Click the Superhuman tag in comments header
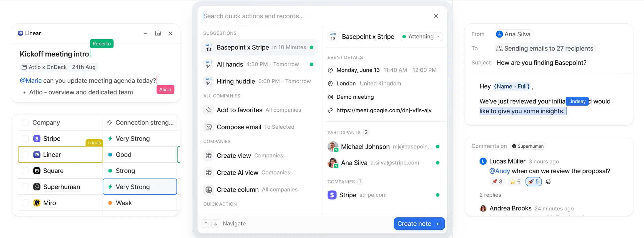The image size is (644, 238). pyautogui.click(x=528, y=146)
